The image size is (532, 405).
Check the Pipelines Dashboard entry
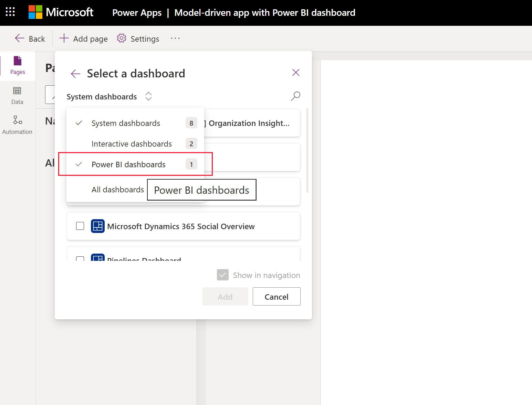[80, 259]
